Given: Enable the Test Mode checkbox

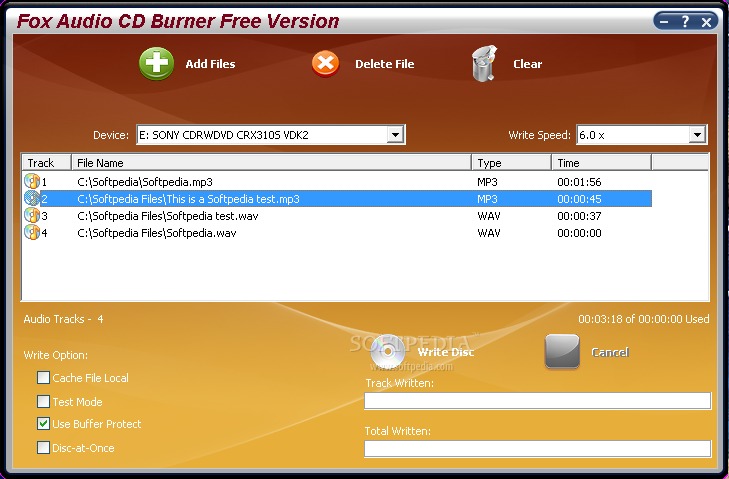Looking at the screenshot, I should click(x=43, y=401).
